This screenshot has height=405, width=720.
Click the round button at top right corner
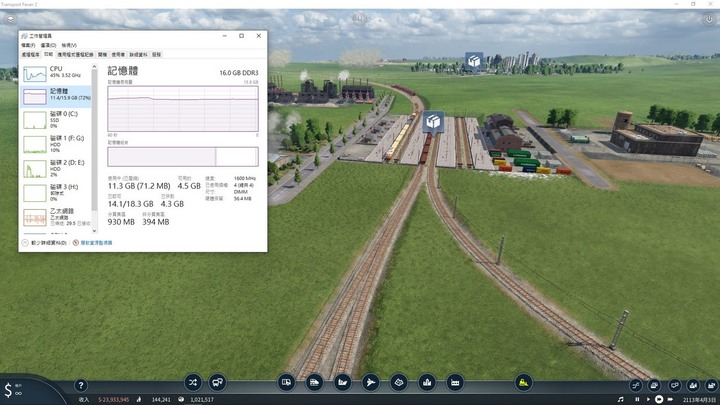click(x=709, y=19)
